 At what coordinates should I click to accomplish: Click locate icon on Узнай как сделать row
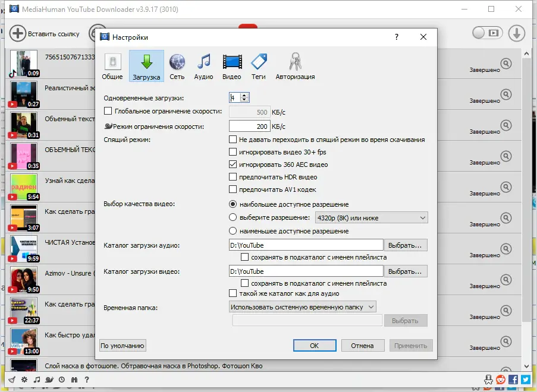click(506, 187)
